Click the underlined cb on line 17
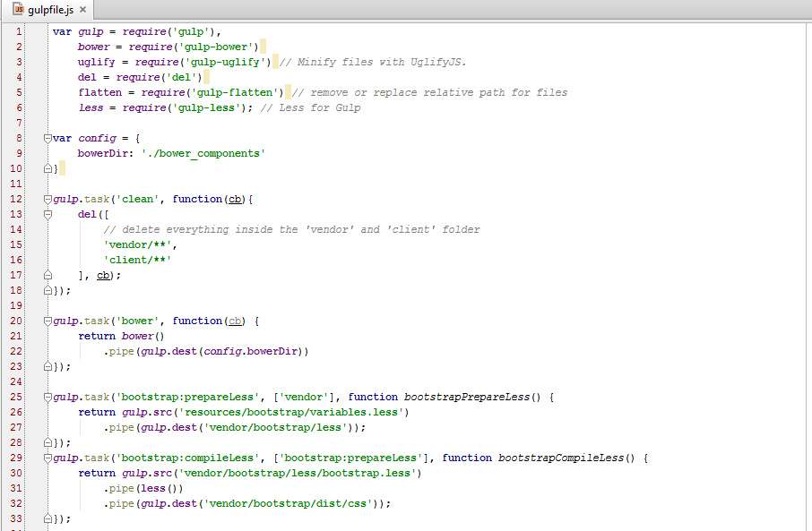 (103, 275)
